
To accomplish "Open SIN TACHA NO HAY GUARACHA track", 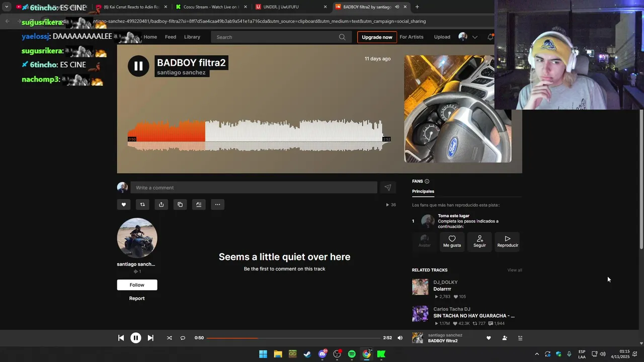I will click(x=474, y=316).
